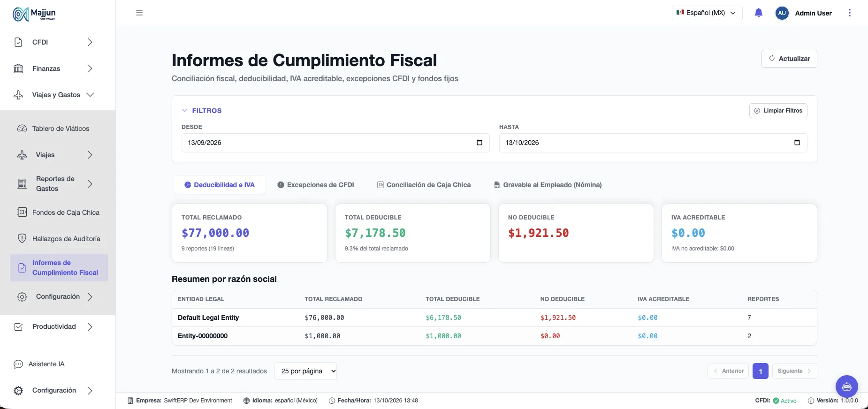Change the 25 por página selector
Viewport: 868px width, 409px height.
pos(305,371)
